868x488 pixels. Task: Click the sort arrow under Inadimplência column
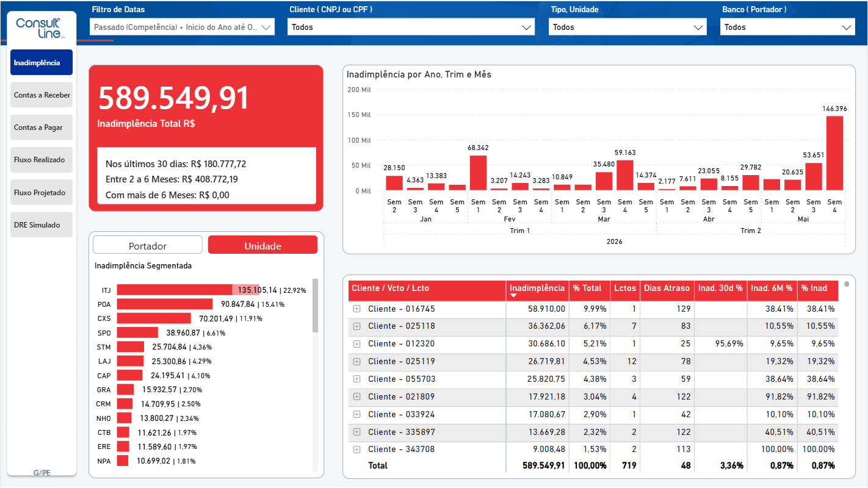[x=513, y=296]
